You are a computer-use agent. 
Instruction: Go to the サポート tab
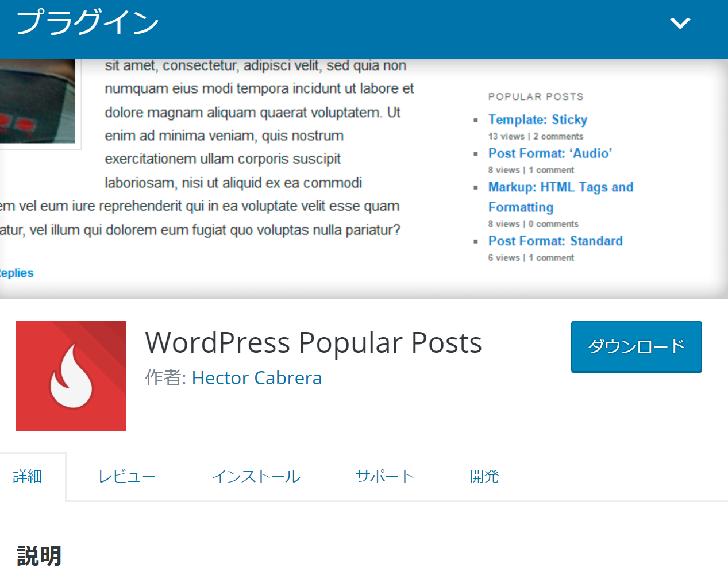point(385,476)
